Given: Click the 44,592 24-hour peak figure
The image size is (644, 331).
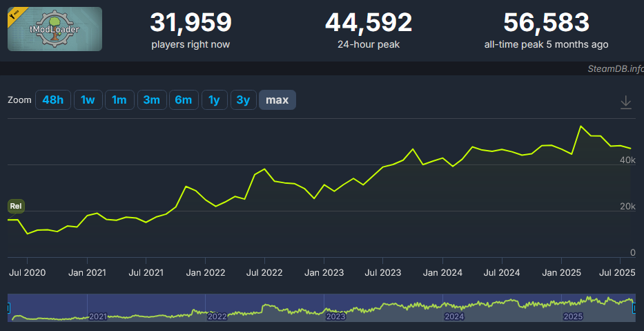Looking at the screenshot, I should (x=369, y=23).
